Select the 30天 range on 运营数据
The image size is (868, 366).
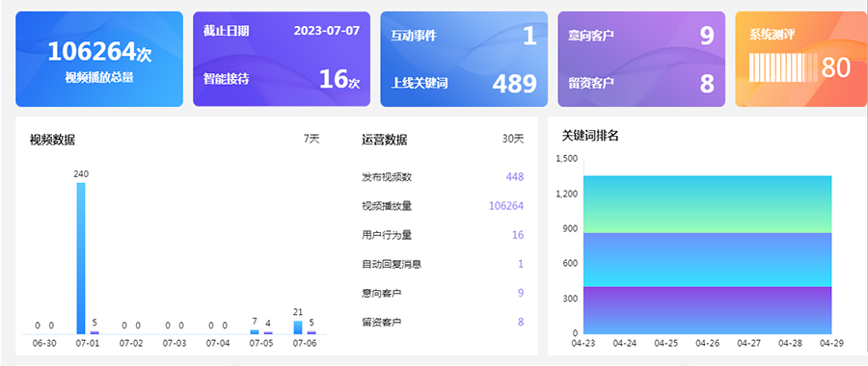(x=513, y=140)
